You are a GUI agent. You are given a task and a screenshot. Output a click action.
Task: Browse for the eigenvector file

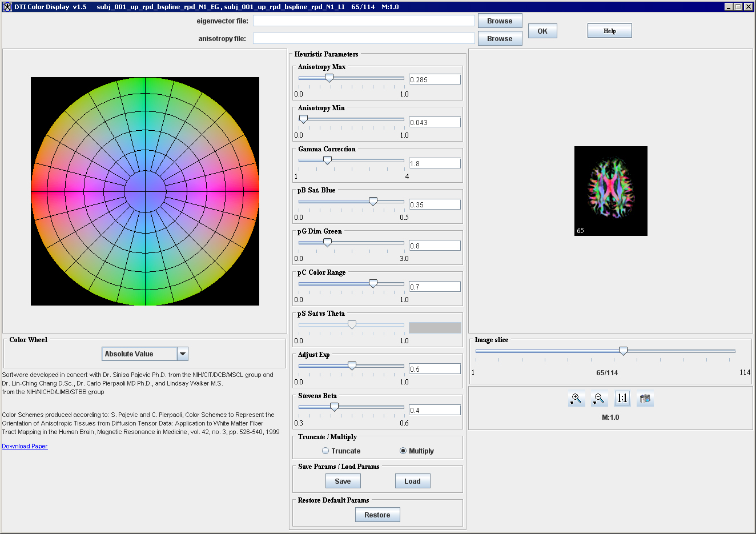(500, 21)
